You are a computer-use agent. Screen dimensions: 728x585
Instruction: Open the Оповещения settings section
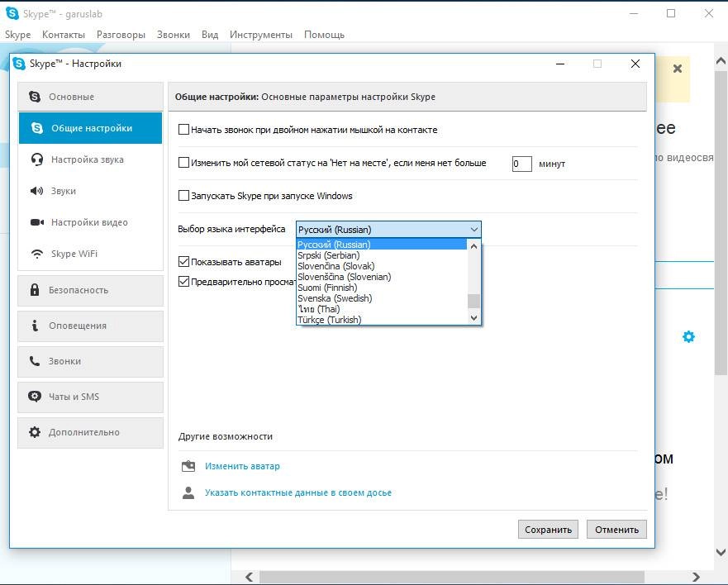(x=91, y=326)
